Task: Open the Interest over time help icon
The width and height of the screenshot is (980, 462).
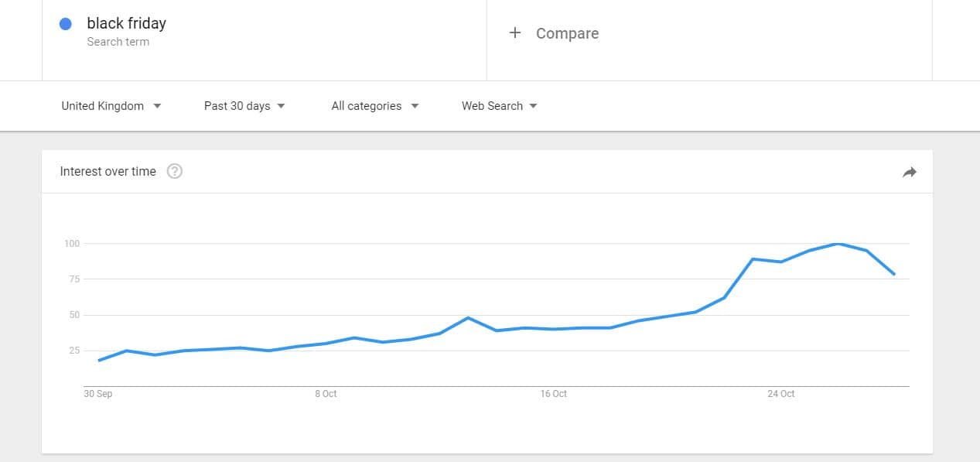Action: [175, 172]
